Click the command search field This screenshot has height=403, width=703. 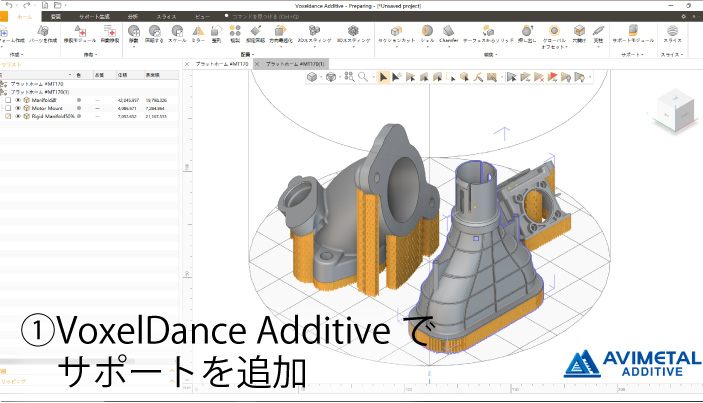coord(265,17)
